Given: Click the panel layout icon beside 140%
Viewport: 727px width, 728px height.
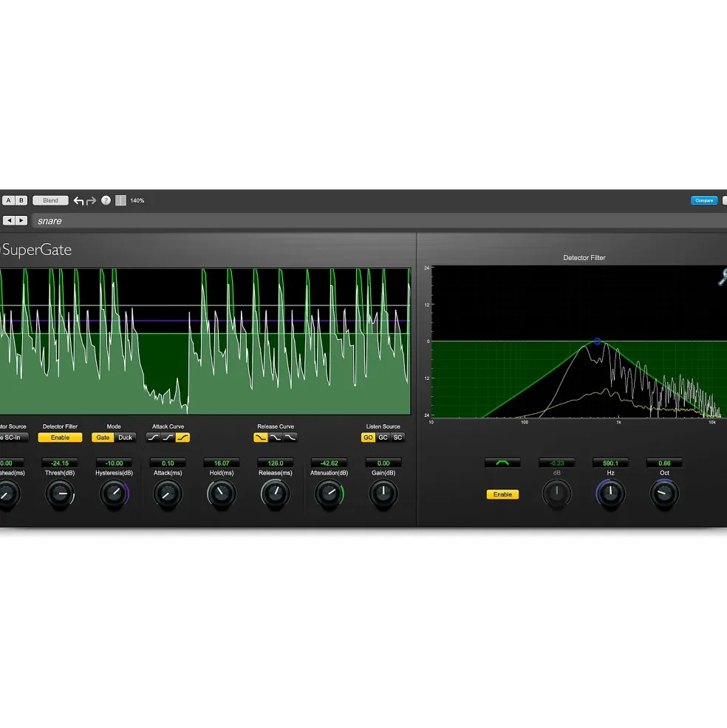Looking at the screenshot, I should tap(120, 200).
